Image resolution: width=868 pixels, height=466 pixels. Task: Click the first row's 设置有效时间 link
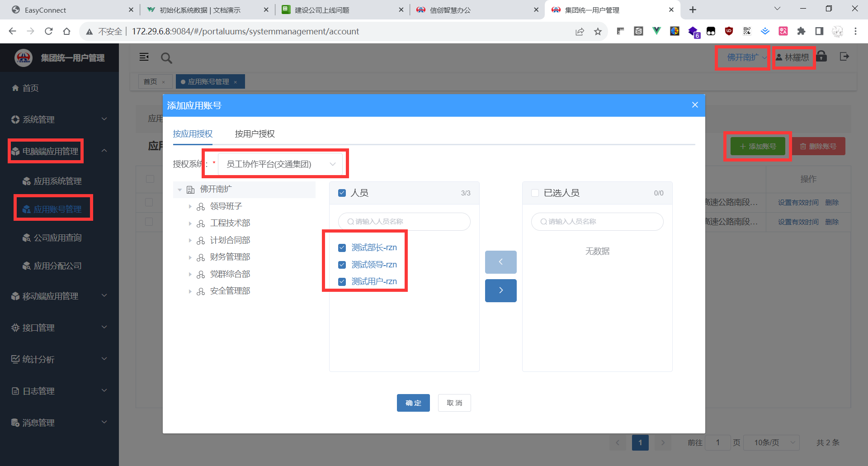tap(798, 203)
